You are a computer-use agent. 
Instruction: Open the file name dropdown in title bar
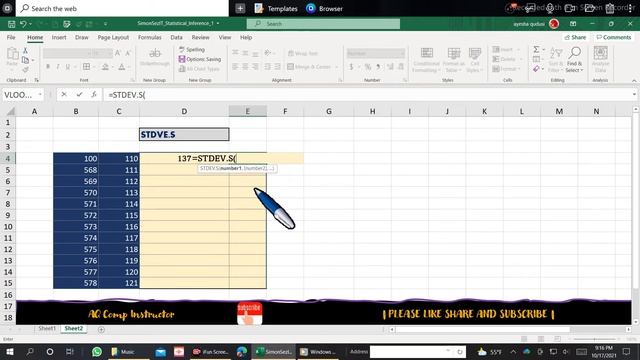(218, 24)
